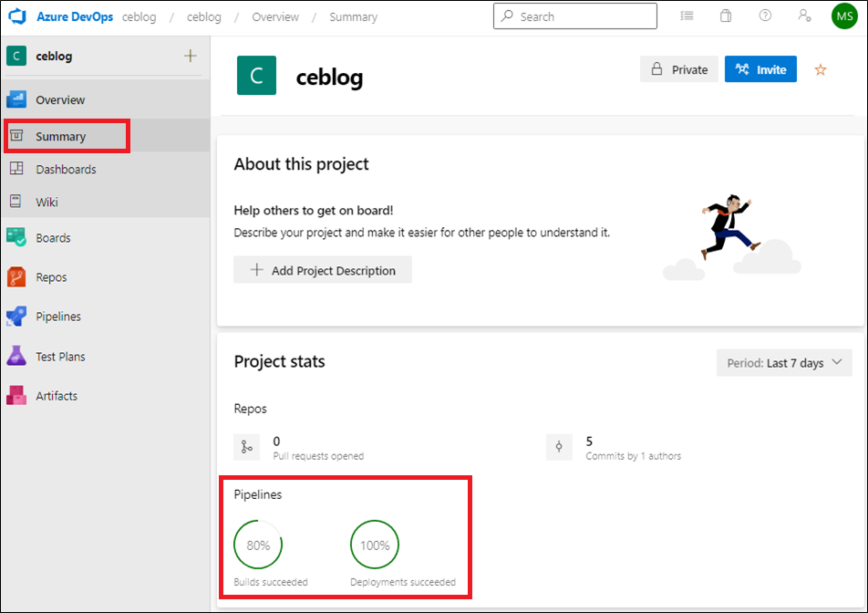Click the green C project icon in sidebar
Screen dimensions: 868x613
point(16,56)
